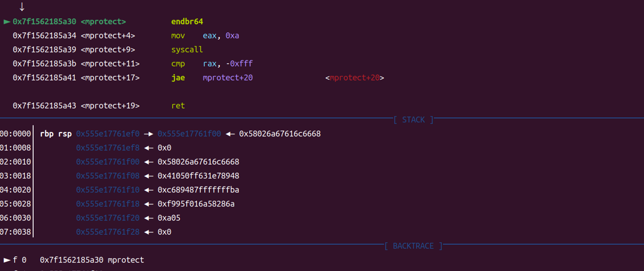Click the left arrow before 0xf995f016a58286a

149,204
